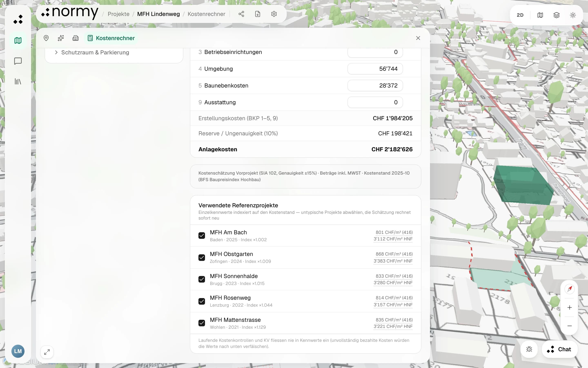Click the bug report icon
Viewport: 588px width, 368px height.
click(x=529, y=349)
